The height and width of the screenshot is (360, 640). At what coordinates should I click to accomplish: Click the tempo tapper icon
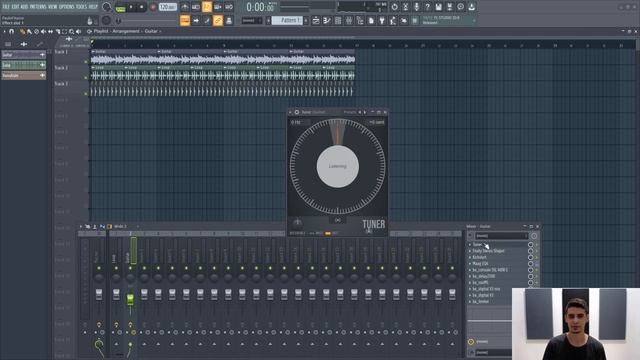tap(393, 20)
